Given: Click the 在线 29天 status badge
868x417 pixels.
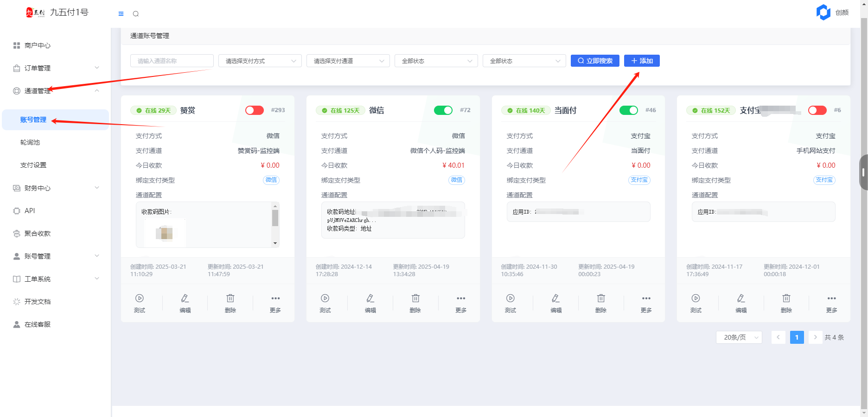Looking at the screenshot, I should [153, 110].
